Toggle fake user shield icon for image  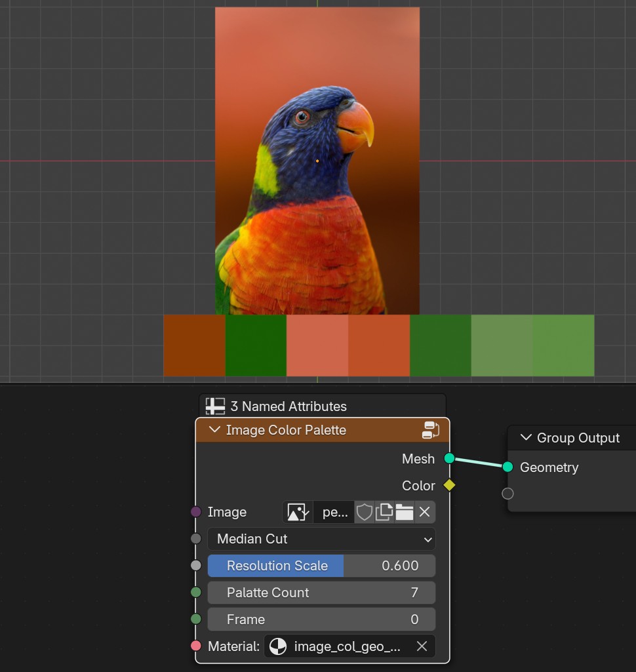coord(365,512)
